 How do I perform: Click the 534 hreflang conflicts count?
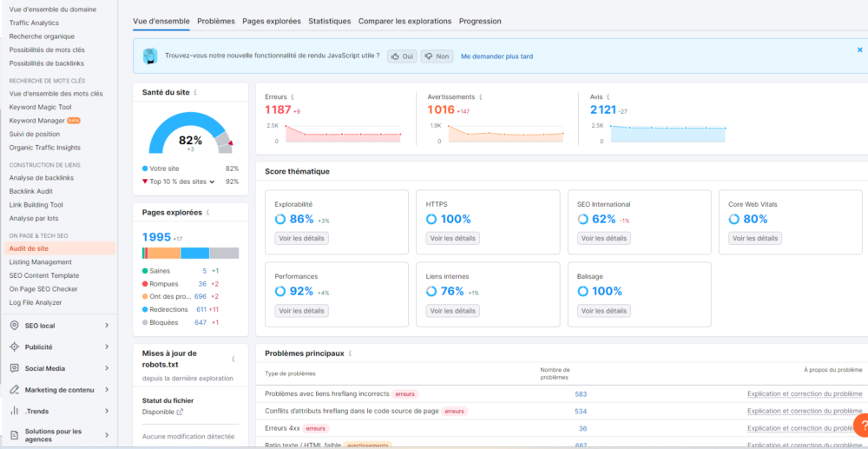(581, 412)
